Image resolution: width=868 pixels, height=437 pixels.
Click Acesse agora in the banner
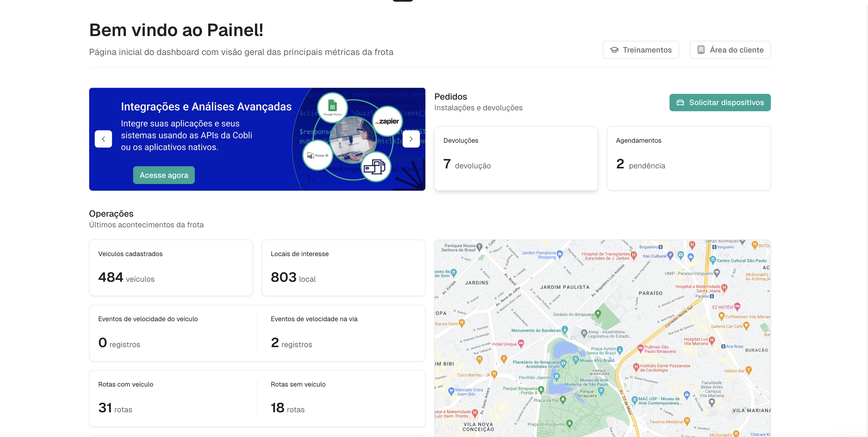point(164,175)
